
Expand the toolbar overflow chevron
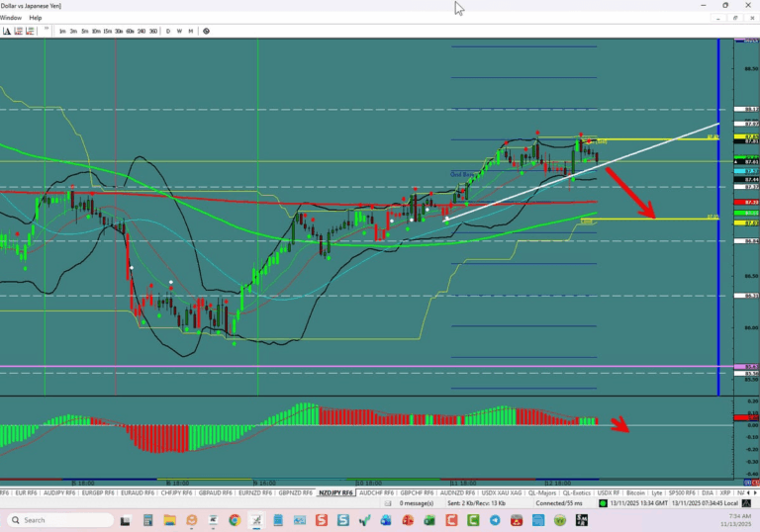(x=47, y=30)
